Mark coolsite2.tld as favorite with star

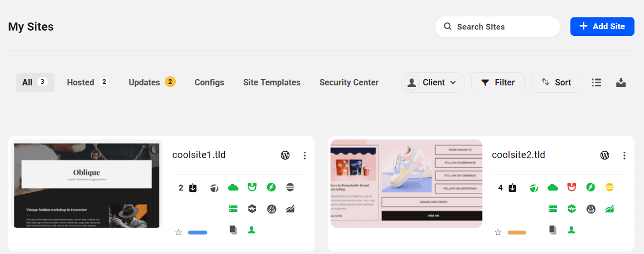[x=498, y=232]
